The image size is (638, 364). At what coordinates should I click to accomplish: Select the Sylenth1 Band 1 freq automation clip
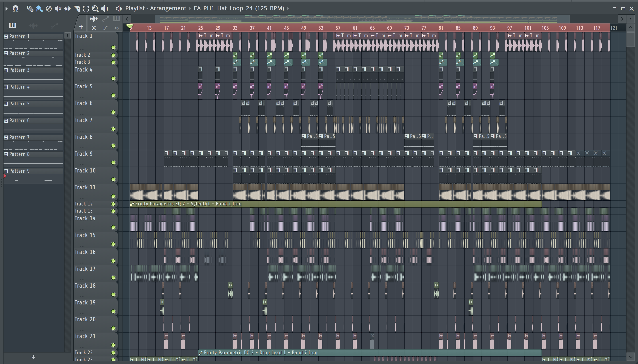(335, 204)
